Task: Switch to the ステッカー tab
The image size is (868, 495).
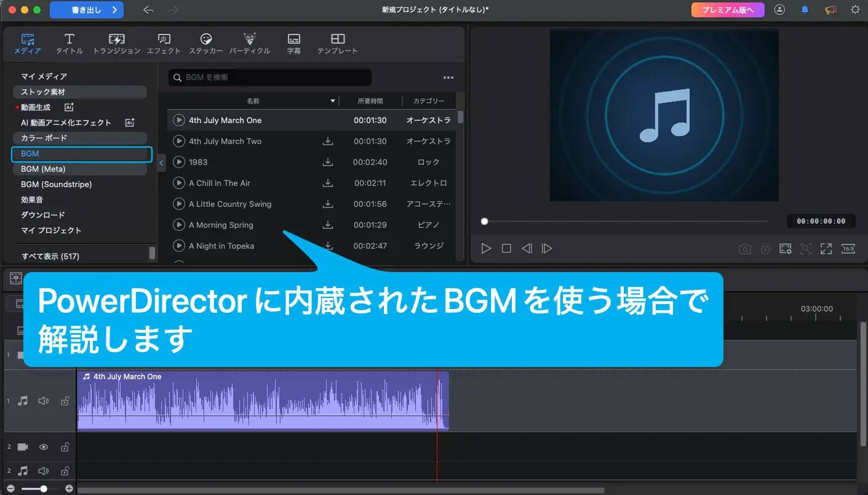Action: pos(206,44)
